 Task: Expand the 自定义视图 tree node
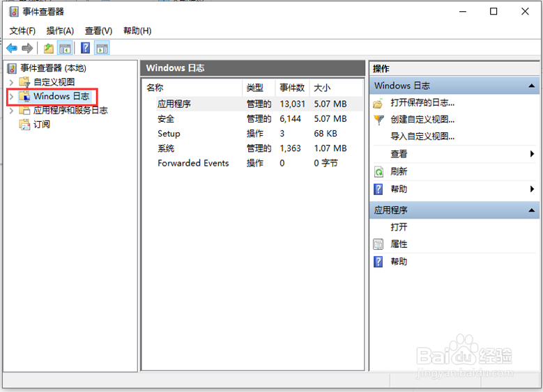(11, 82)
